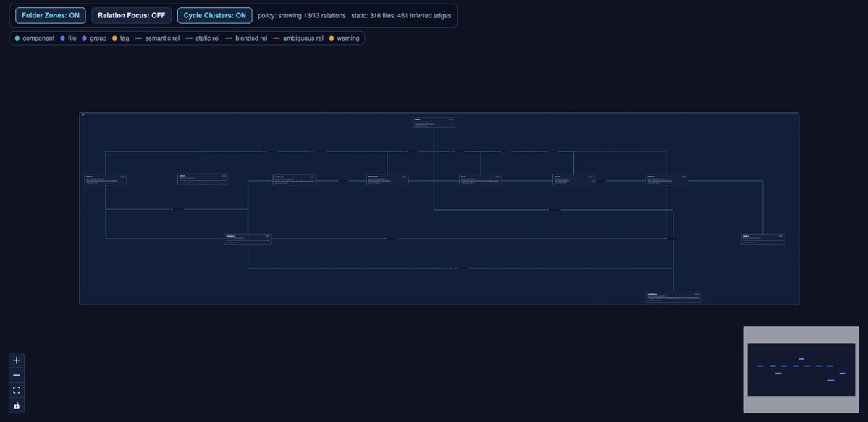Click the semantic rel legend line
Screen dimensions: 868x422
coord(139,38)
